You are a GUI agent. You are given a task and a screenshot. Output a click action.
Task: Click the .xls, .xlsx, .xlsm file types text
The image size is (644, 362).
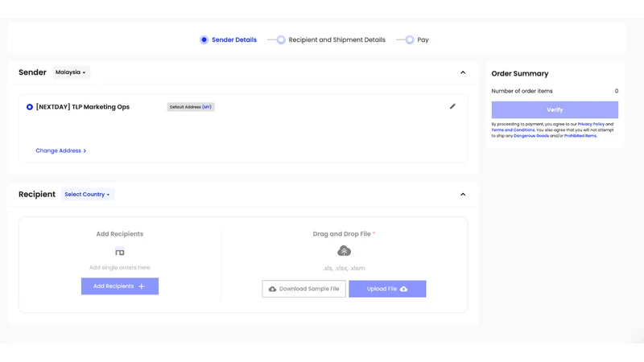click(x=345, y=268)
